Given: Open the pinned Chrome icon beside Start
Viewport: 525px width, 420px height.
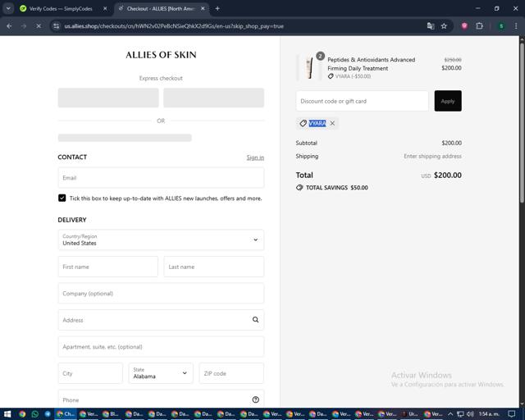Looking at the screenshot, I should 22,414.
